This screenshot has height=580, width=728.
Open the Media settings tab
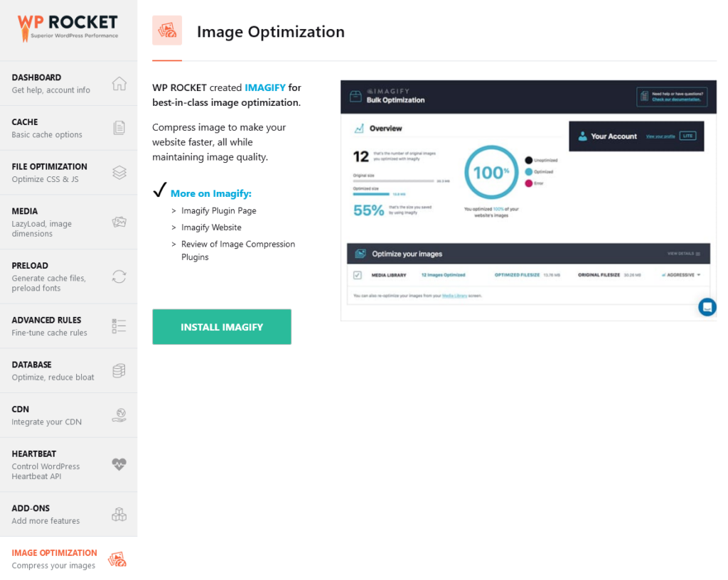[69, 222]
